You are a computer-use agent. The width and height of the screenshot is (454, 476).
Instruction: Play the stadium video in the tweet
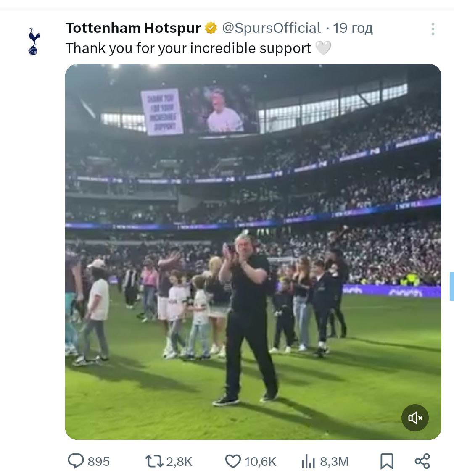click(253, 251)
